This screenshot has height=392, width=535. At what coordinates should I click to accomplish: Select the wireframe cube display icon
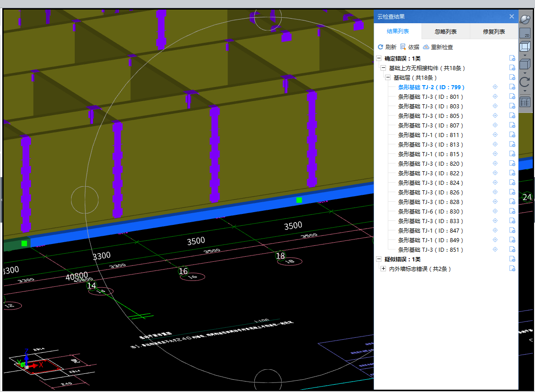pos(525,46)
